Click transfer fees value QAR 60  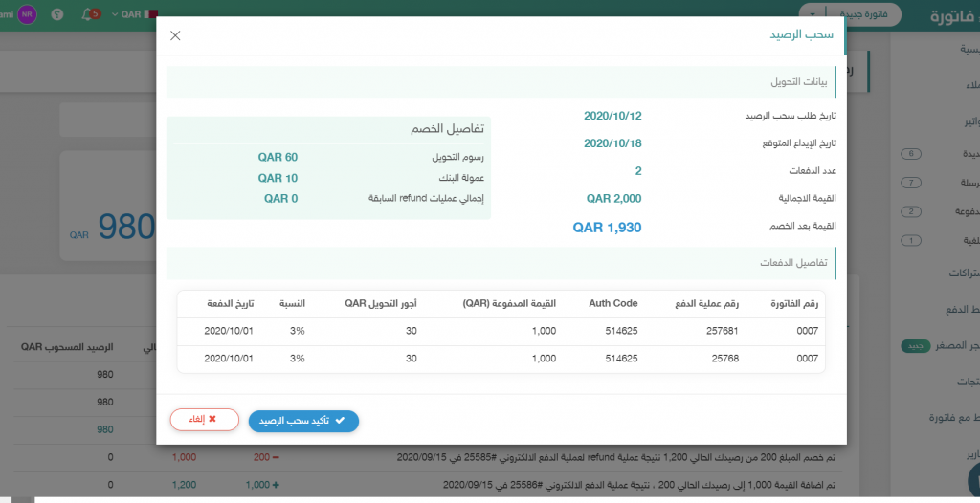tap(278, 157)
